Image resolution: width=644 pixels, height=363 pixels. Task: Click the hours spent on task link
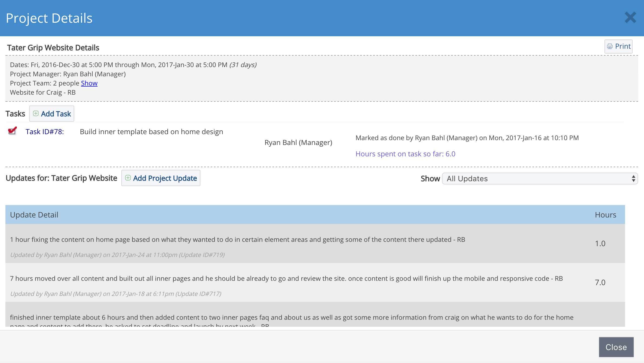pos(405,154)
